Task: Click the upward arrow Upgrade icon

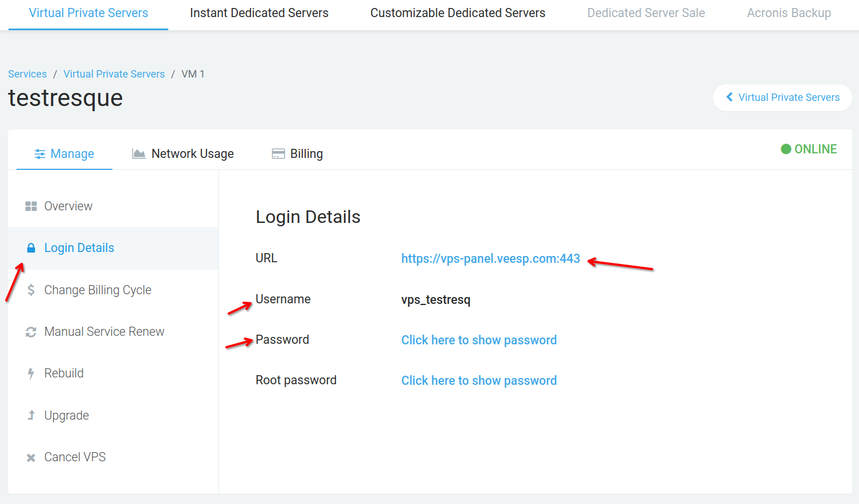Action: click(x=31, y=415)
